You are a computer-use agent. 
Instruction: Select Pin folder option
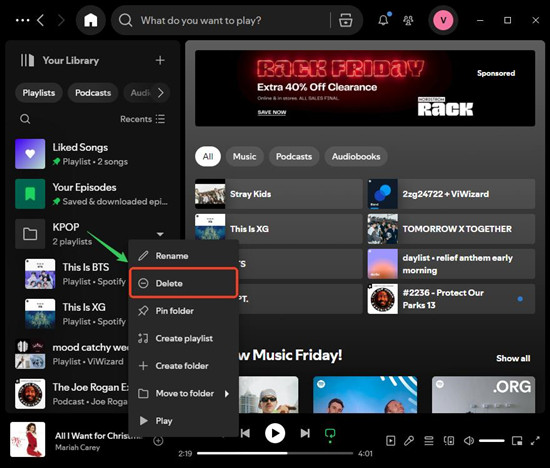point(183,311)
